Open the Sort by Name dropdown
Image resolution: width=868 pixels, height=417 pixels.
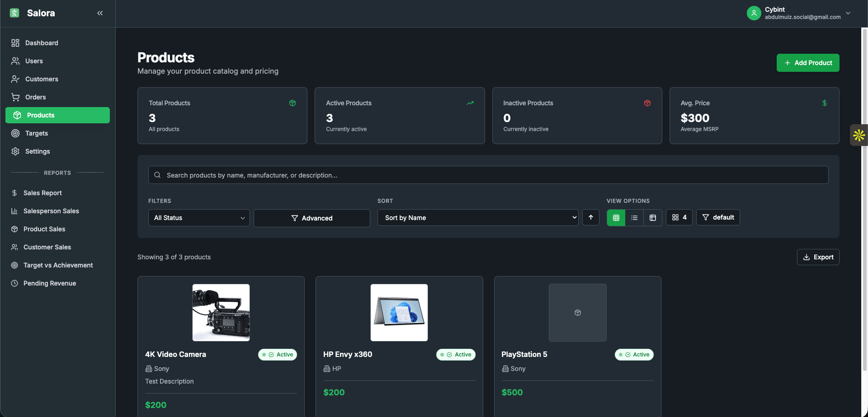pos(477,217)
